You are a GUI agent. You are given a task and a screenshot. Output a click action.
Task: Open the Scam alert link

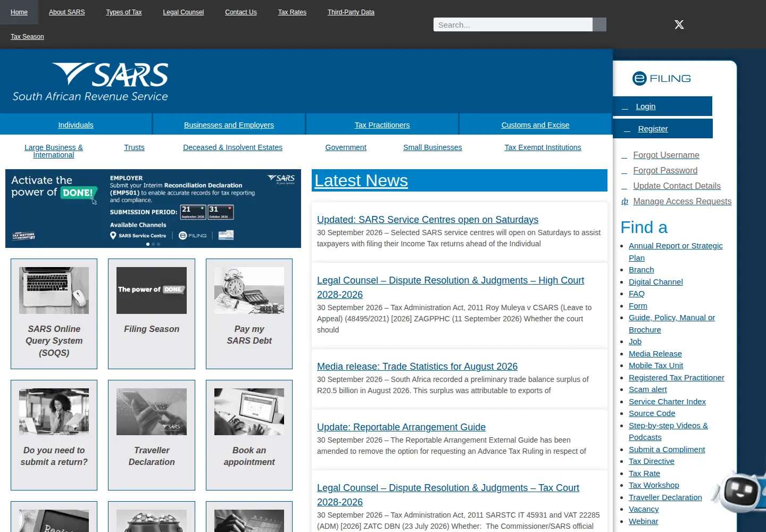[647, 389]
